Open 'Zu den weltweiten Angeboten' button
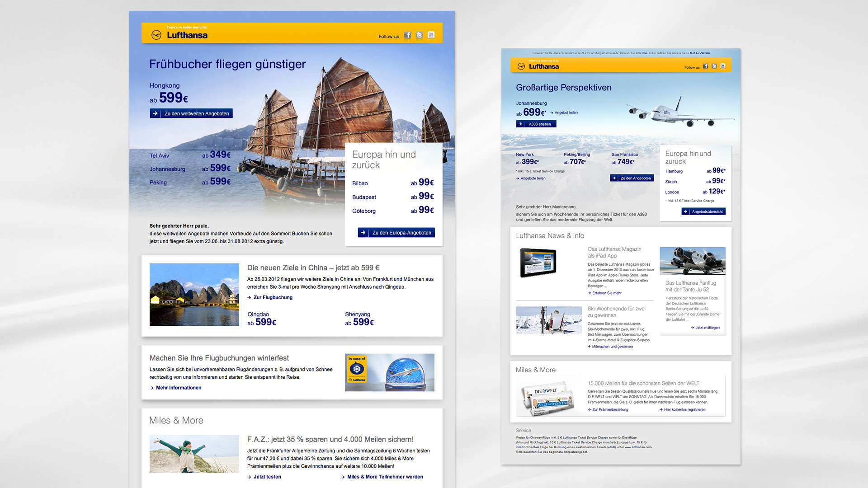This screenshot has height=488, width=868. pos(191,113)
